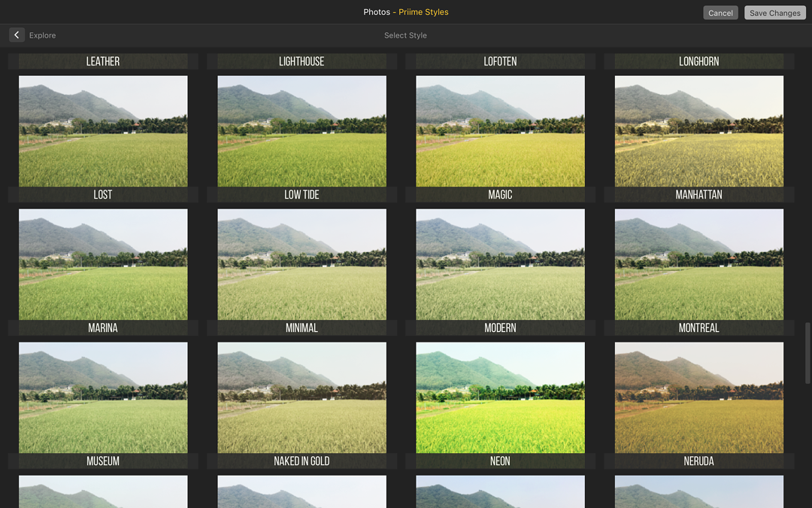Click the LIGHTHOUSE style label
Image resolution: width=812 pixels, height=508 pixels.
pyautogui.click(x=301, y=61)
